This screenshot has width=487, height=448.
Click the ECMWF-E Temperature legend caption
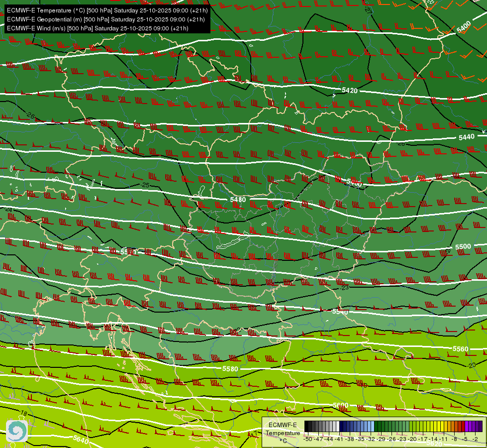(x=283, y=429)
